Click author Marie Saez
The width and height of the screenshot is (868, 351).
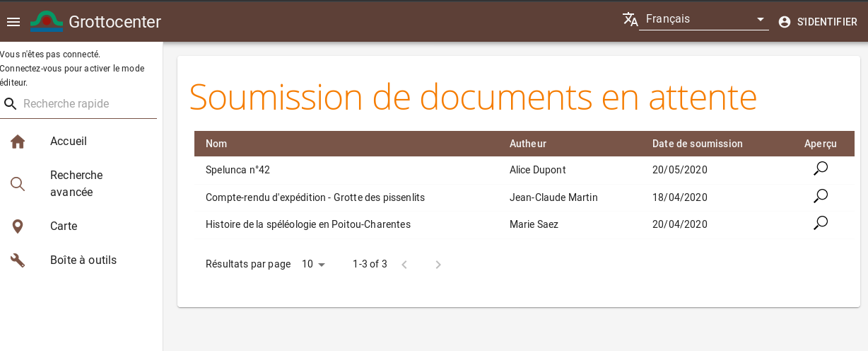tap(534, 224)
